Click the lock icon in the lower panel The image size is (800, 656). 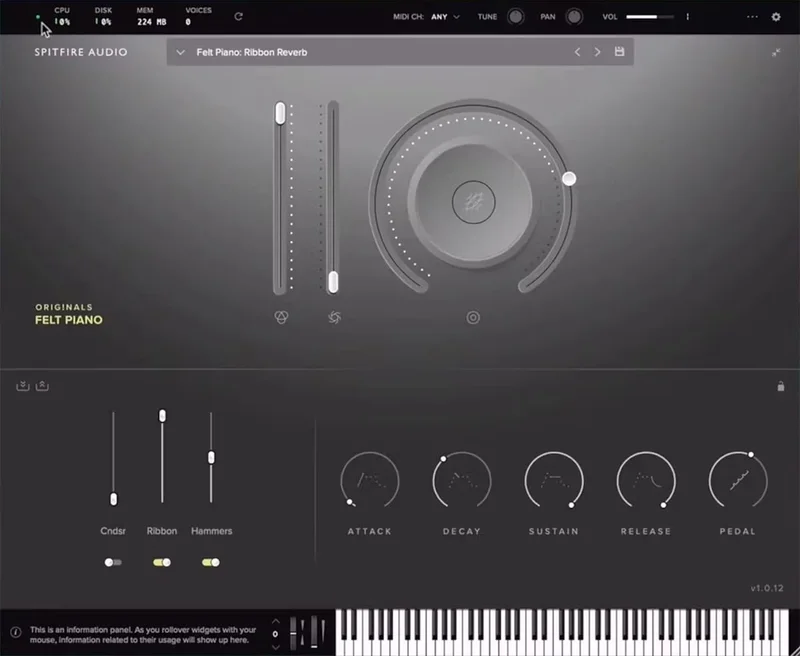click(781, 386)
